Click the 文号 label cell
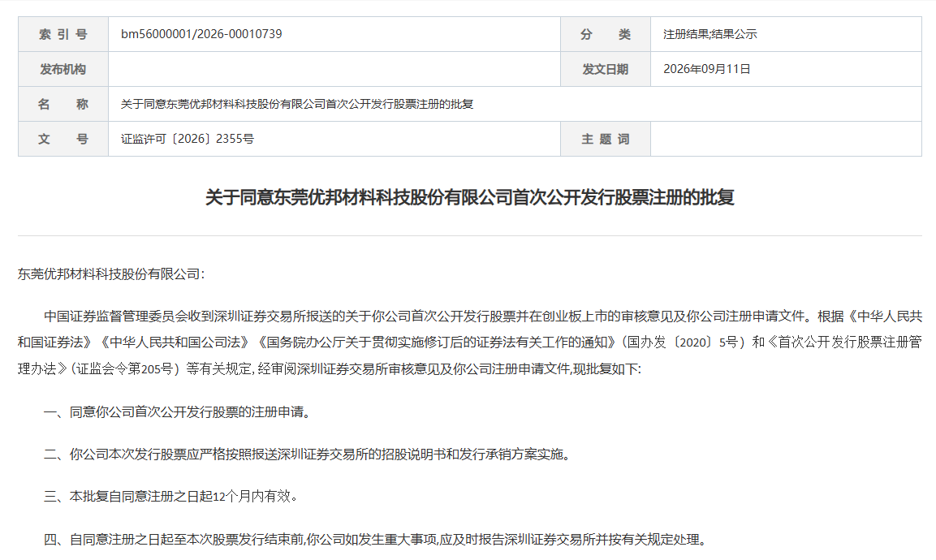The width and height of the screenshot is (936, 560). (x=63, y=139)
